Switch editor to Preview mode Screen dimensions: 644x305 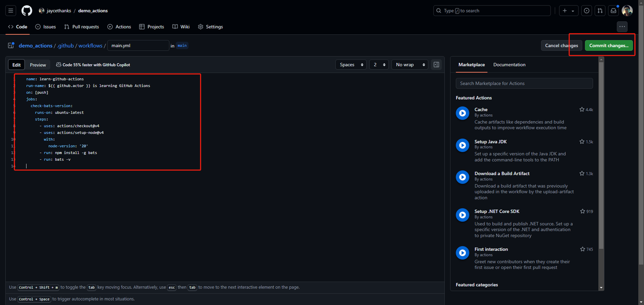click(x=38, y=65)
